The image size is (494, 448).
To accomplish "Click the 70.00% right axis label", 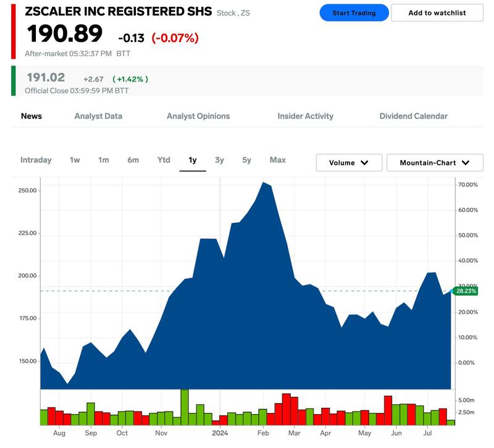I will pos(468,185).
